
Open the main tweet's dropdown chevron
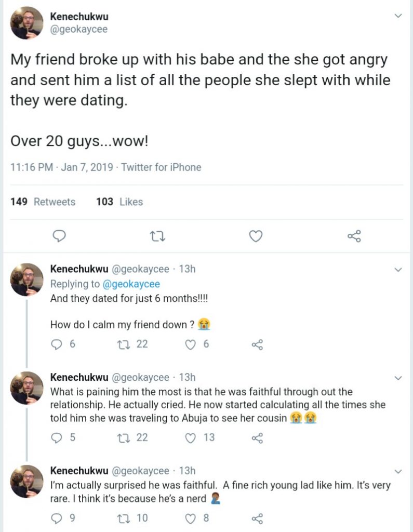click(x=398, y=16)
